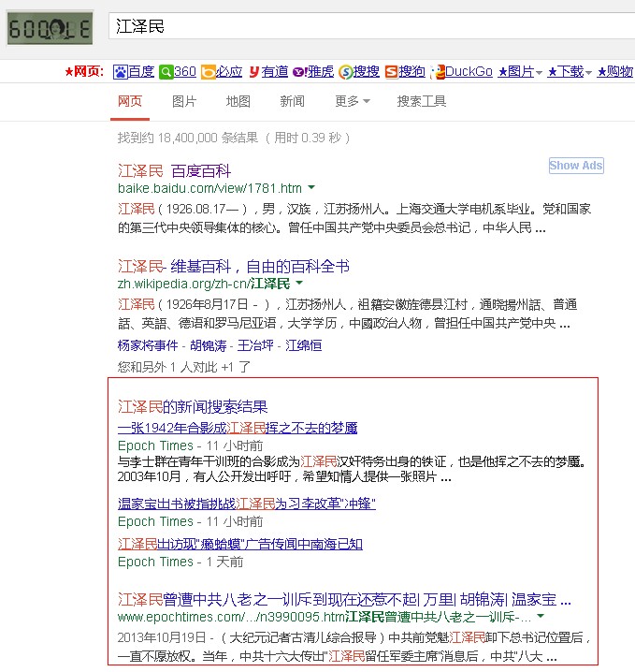The height and width of the screenshot is (672, 635).
Task: Click the text 您和另外 1 人对此 +1 了
Action: 184,367
